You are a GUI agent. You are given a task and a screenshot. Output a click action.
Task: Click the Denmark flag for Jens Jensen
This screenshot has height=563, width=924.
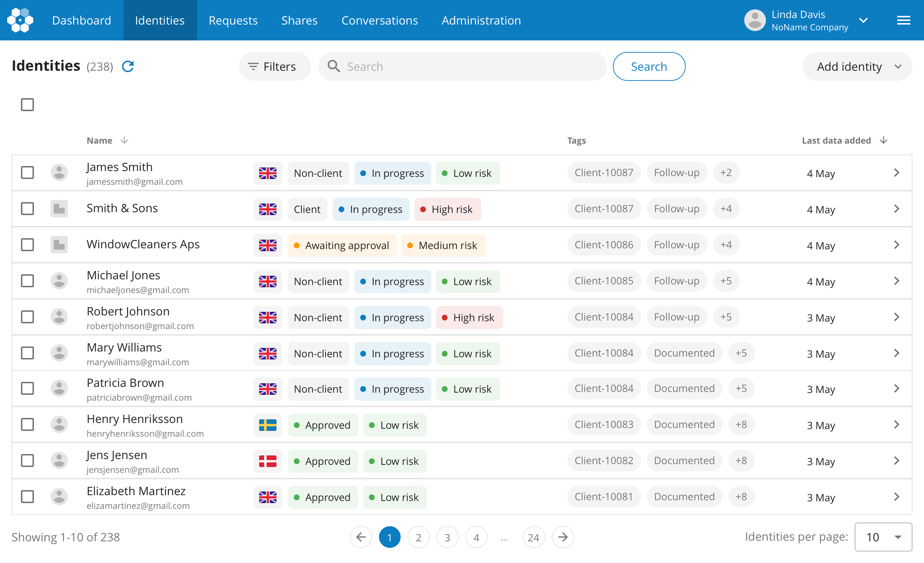[x=267, y=461]
